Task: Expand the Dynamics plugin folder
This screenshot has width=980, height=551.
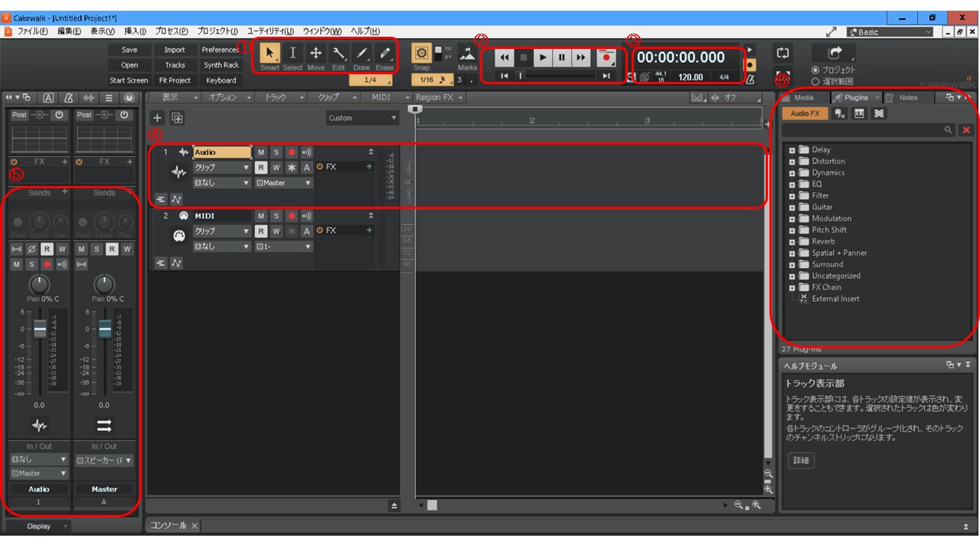Action: tap(792, 173)
